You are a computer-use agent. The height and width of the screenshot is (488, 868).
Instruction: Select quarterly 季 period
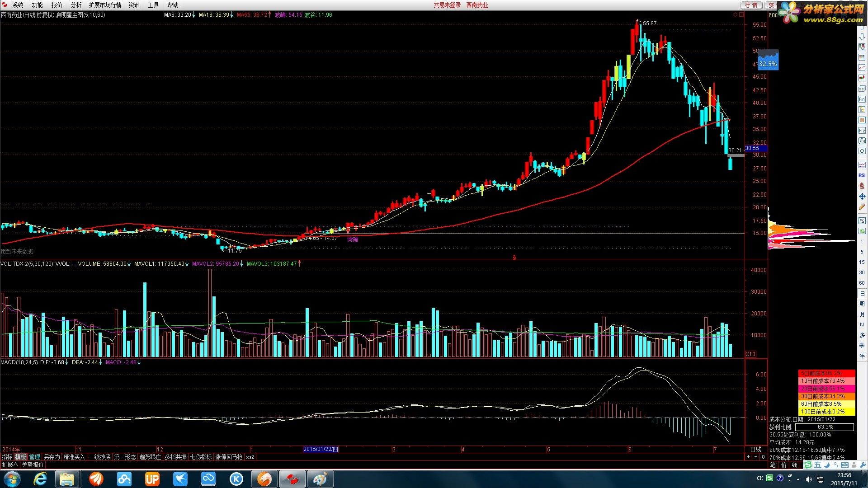862,346
